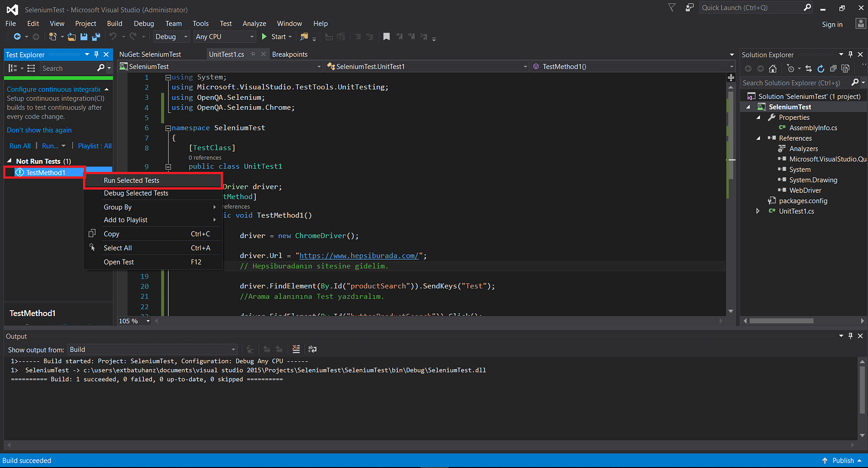The width and height of the screenshot is (868, 468).
Task: Click the Solution Explorer horizontal scrollbar thumb
Action: click(781, 321)
